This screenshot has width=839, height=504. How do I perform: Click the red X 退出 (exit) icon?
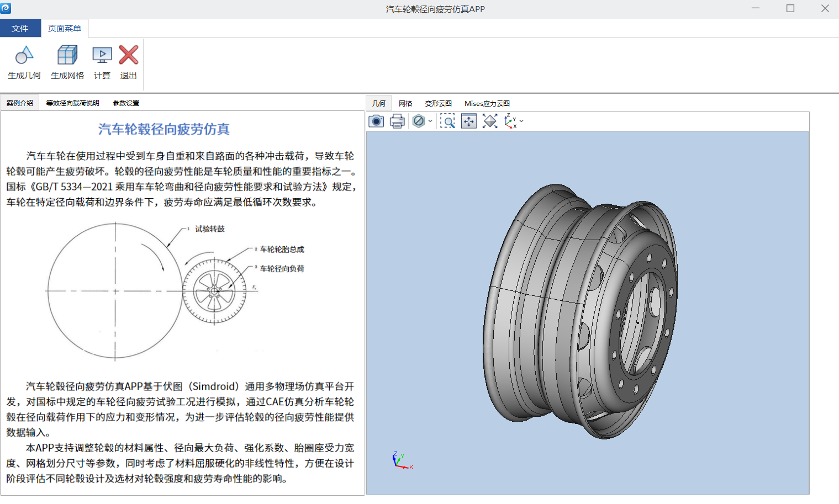pyautogui.click(x=129, y=55)
